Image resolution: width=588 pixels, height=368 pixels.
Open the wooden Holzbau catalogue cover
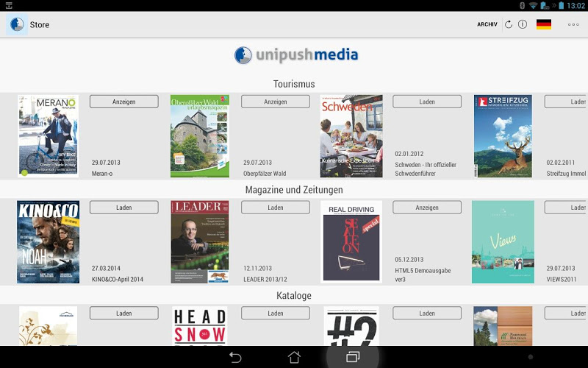503,326
